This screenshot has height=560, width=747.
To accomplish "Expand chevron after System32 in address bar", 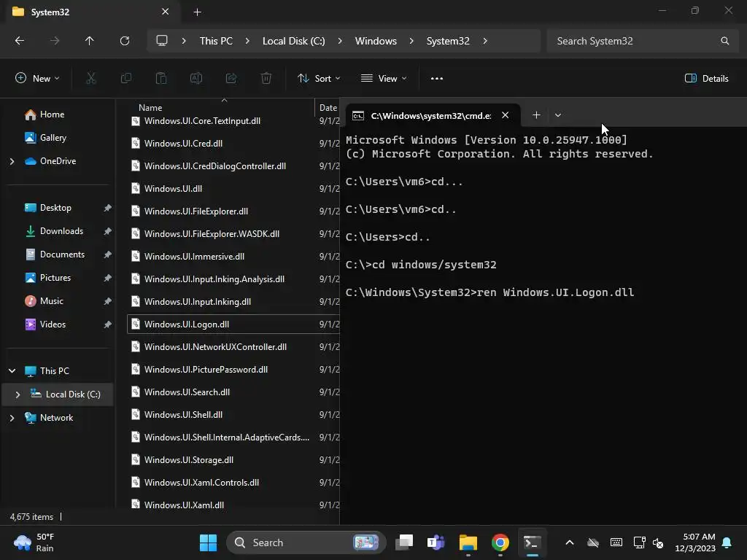I will click(x=485, y=41).
